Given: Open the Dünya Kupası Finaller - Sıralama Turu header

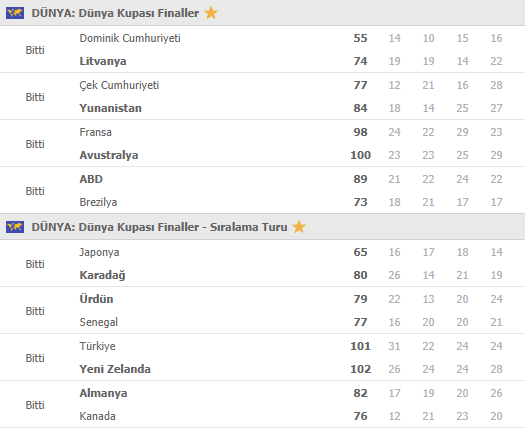Looking at the screenshot, I should (159, 227).
